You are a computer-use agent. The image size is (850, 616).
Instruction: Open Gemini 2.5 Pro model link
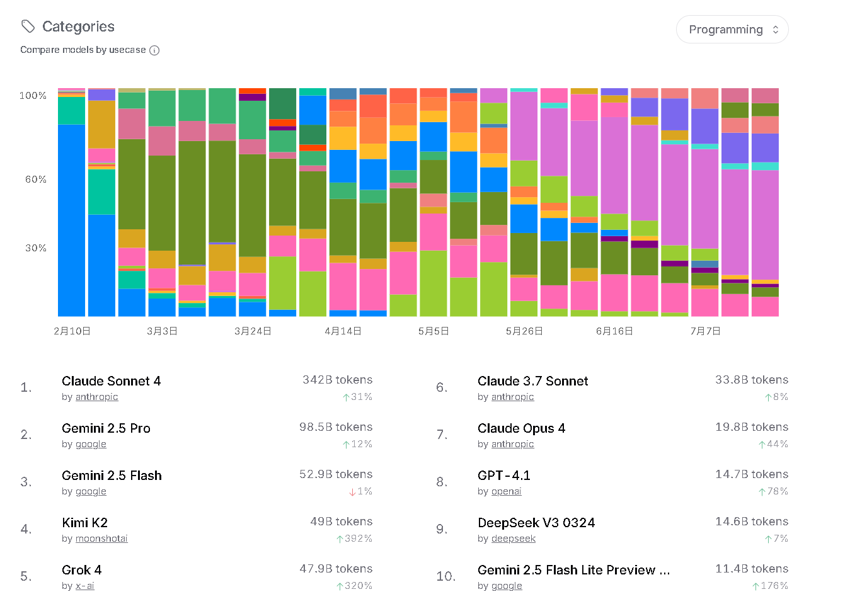click(106, 428)
